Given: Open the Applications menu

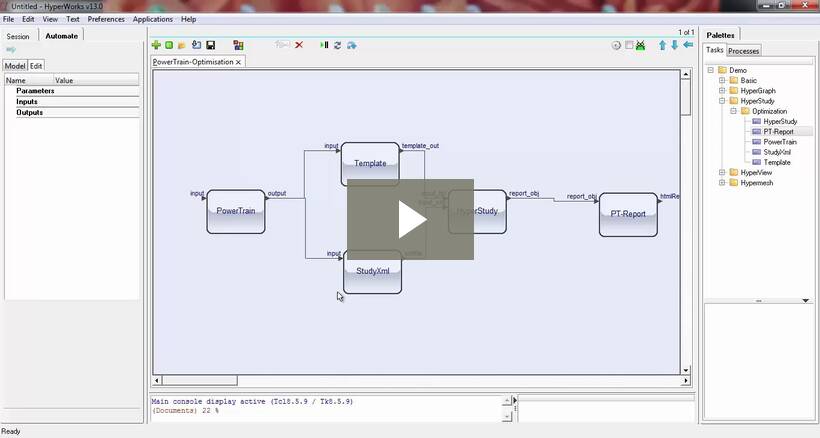Looking at the screenshot, I should [153, 19].
